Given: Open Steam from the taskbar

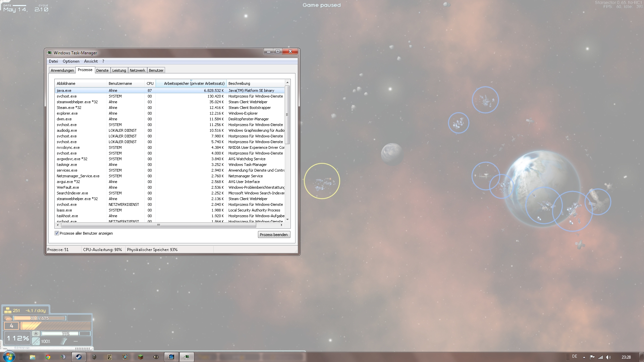Looking at the screenshot, I should (x=79, y=357).
